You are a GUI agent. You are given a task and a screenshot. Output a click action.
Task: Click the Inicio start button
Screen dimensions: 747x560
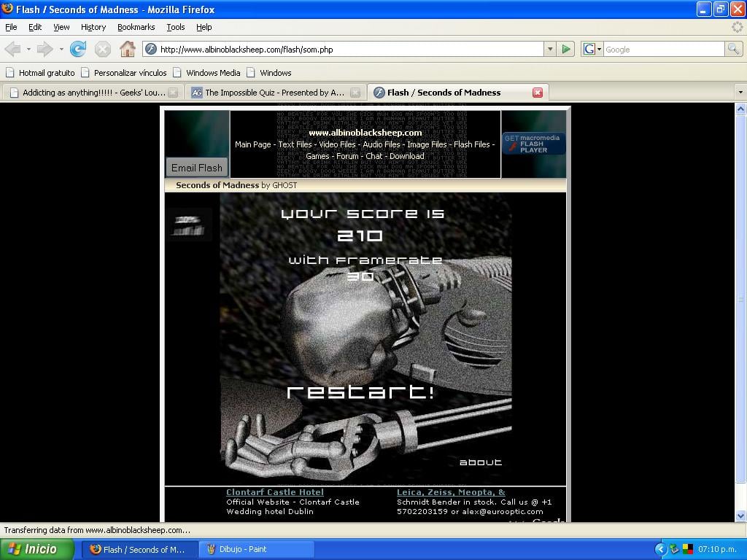coord(37,549)
